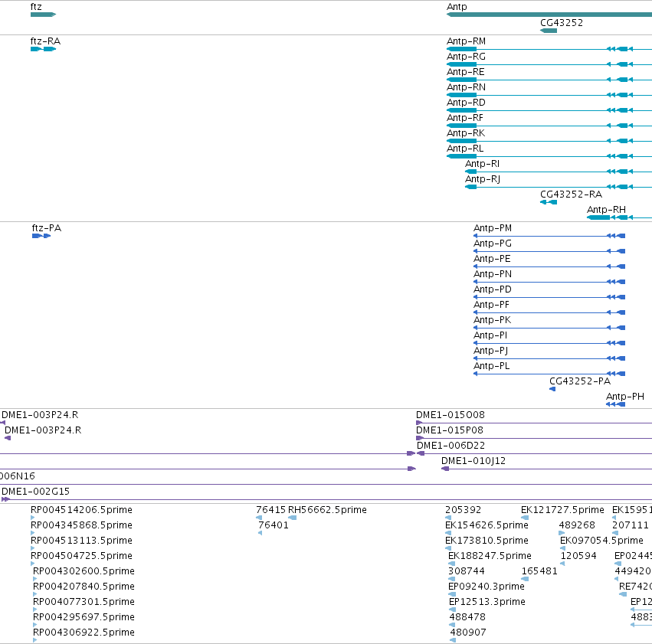Select EST RP004295697.5prime
652x644 pixels.
84,617
